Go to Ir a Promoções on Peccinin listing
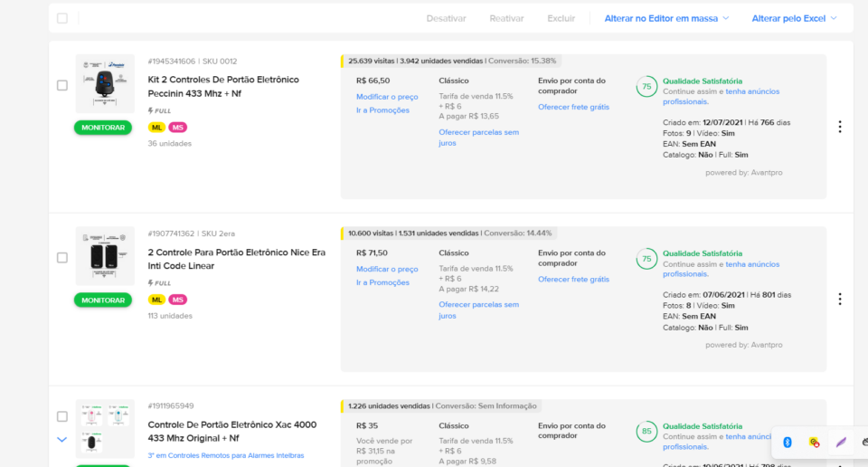Viewport: 868px width, 467px height. pyautogui.click(x=382, y=110)
